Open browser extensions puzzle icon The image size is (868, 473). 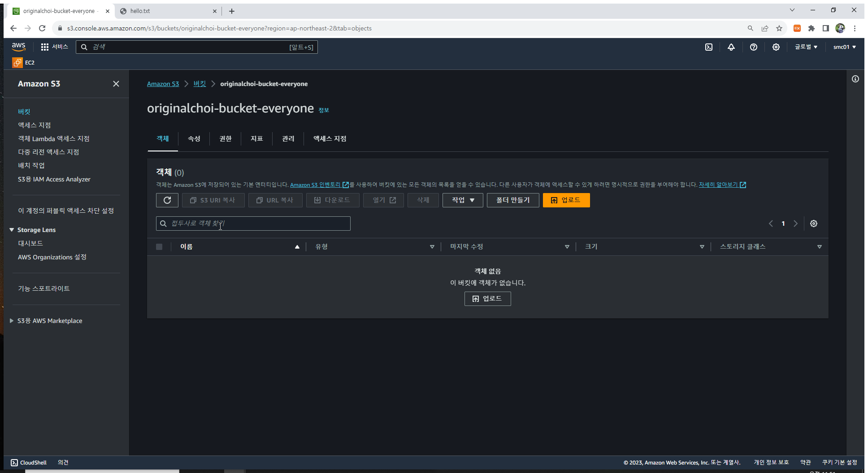click(812, 28)
